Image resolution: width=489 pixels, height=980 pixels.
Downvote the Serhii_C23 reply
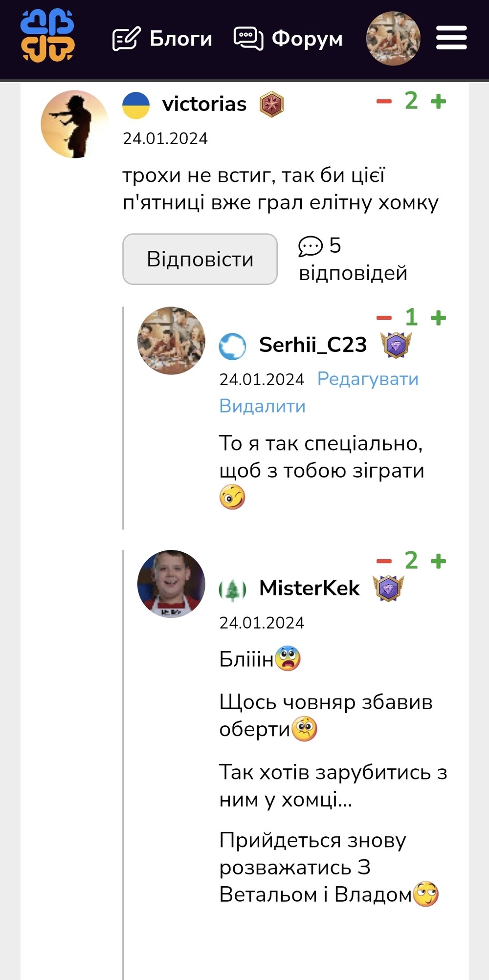pyautogui.click(x=384, y=318)
